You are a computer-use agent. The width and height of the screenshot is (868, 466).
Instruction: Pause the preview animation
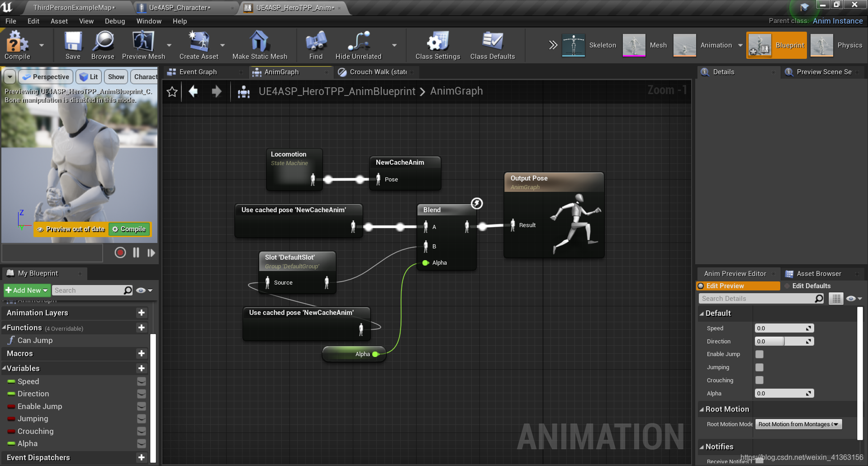(x=136, y=252)
